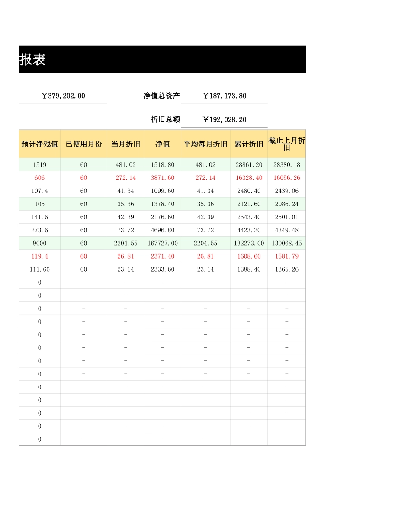The image size is (411, 532).
Task: Click the 截止上月折旧 column header
Action: pyautogui.click(x=286, y=144)
